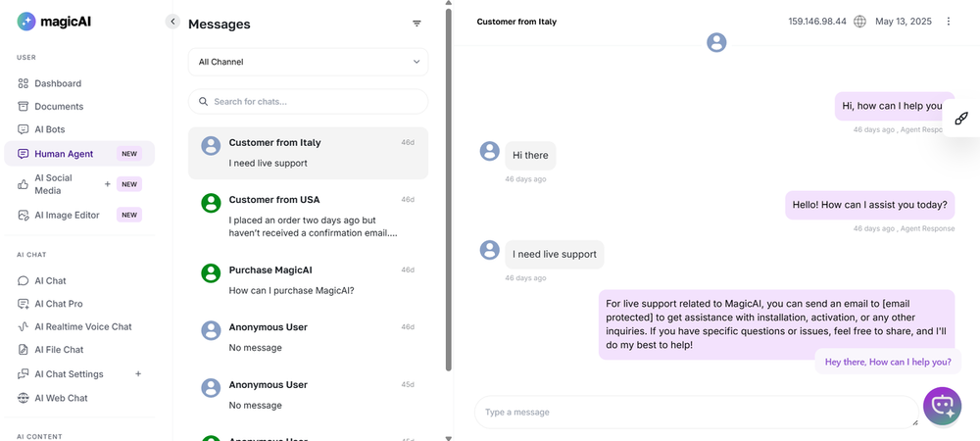Open the three-dot options menu
The width and height of the screenshot is (980, 441).
(948, 22)
